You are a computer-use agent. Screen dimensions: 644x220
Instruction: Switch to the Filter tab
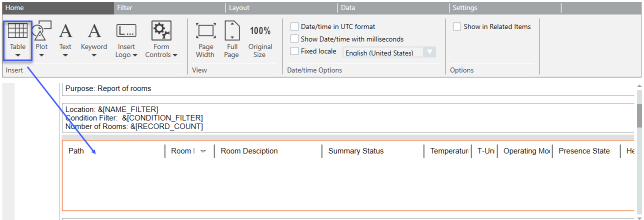point(124,8)
